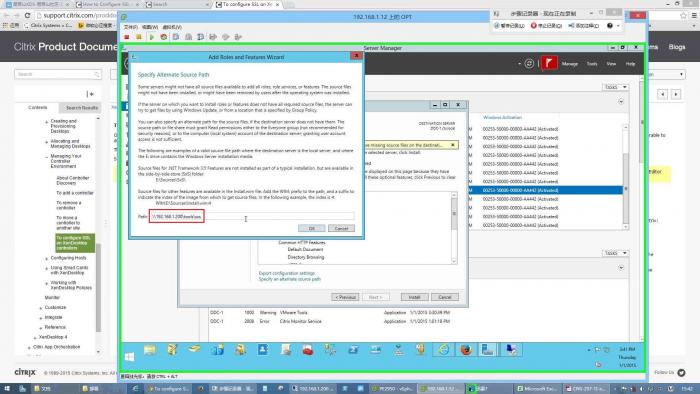
Task: Click the help icon in Steps Recorder window
Action: [x=610, y=26]
